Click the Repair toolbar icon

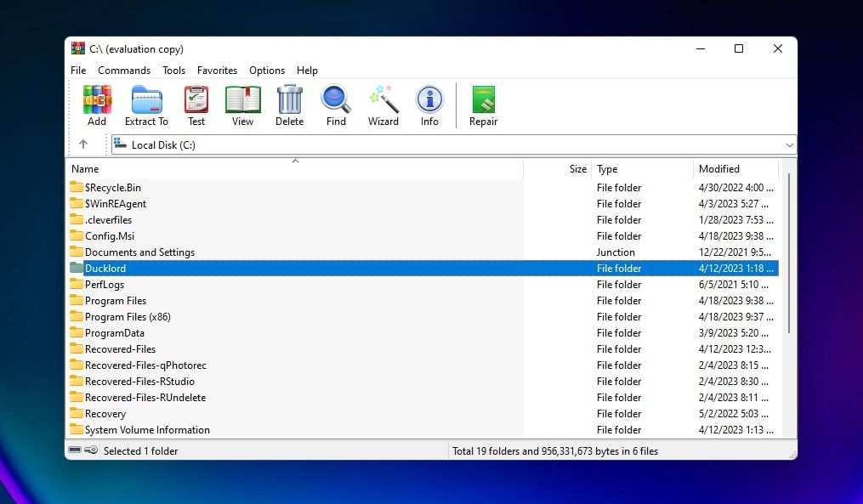pyautogui.click(x=483, y=99)
